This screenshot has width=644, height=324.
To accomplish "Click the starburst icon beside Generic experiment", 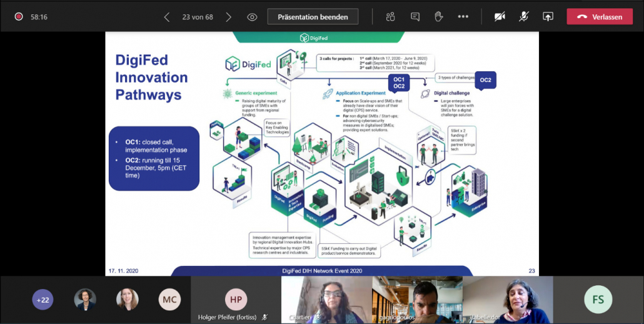I will [x=227, y=94].
